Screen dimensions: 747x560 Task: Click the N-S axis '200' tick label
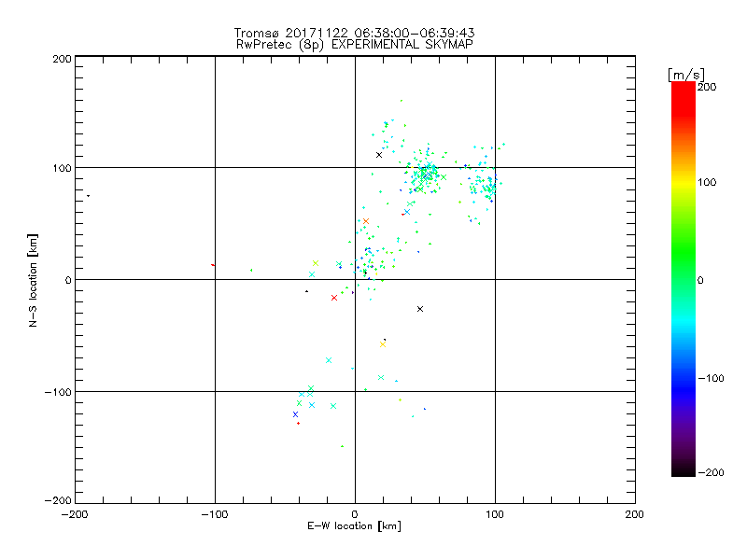tap(62, 59)
